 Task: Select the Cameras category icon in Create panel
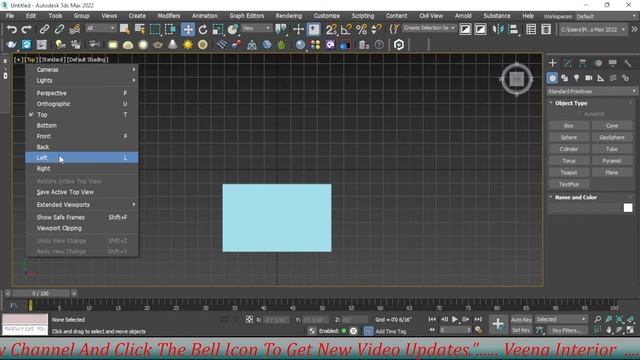tap(589, 78)
